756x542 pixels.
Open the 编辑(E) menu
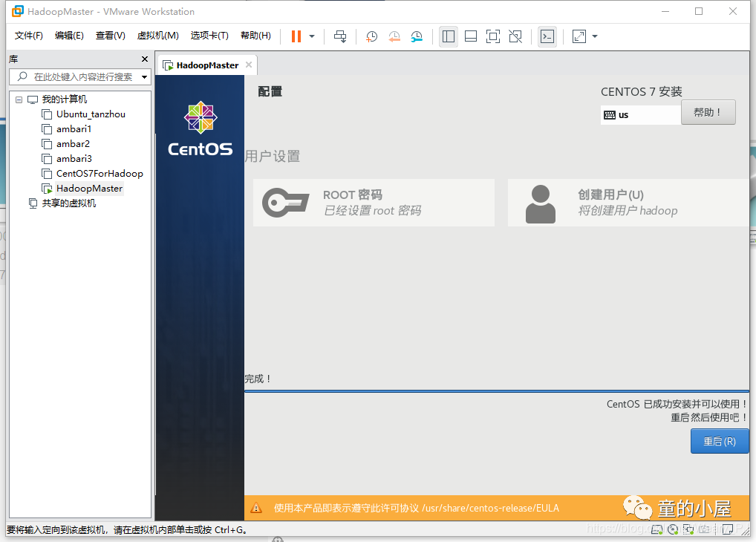69,36
